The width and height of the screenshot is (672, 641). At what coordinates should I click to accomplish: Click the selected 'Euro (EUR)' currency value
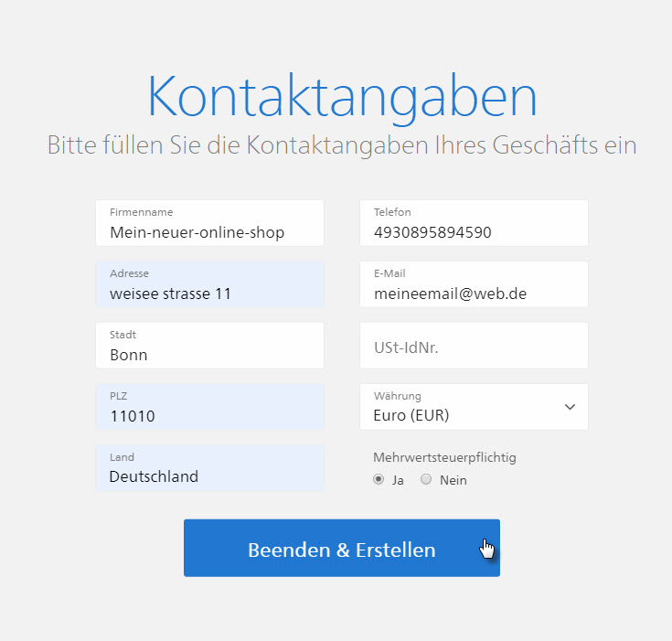click(411, 416)
